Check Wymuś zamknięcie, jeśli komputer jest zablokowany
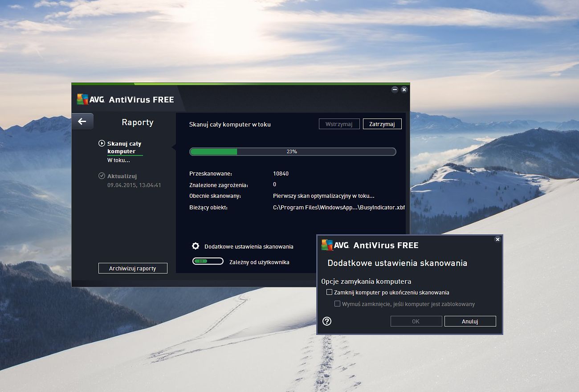The image size is (579, 392). tap(338, 303)
